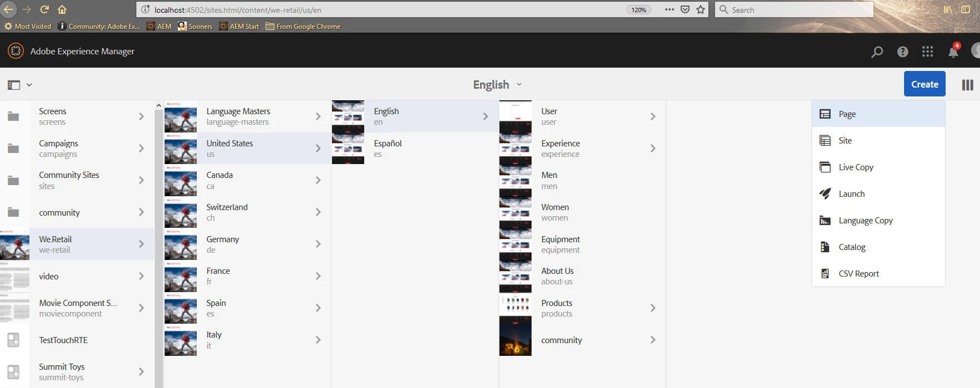Viewport: 980px width, 388px height.
Task: Select the Screens folder icon
Action: click(x=14, y=116)
